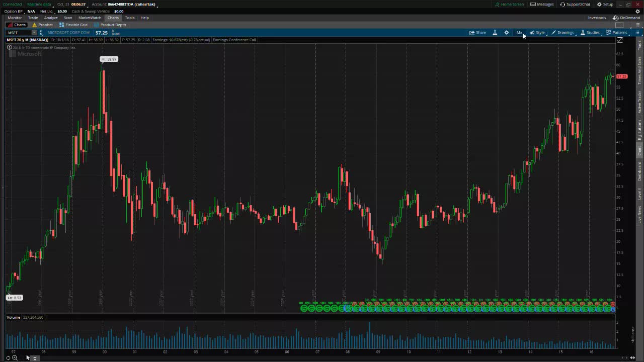
Task: Open the Studies menu
Action: (590, 33)
